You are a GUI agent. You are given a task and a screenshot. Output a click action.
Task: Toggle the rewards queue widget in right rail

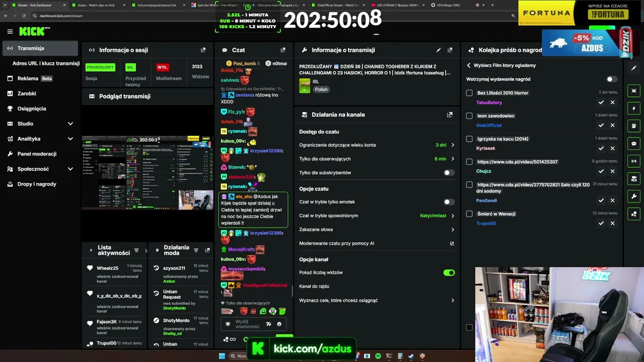tap(634, 214)
